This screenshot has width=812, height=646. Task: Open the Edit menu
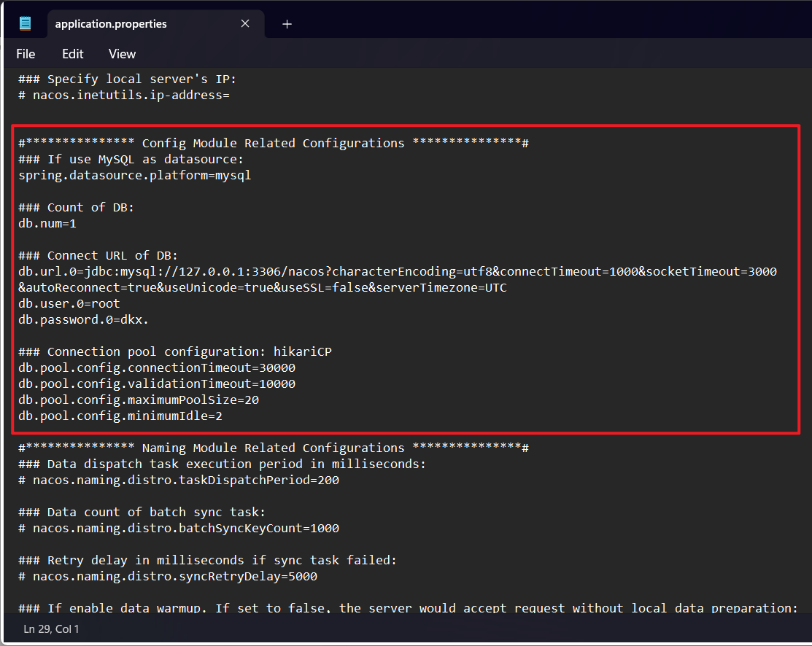pos(72,54)
